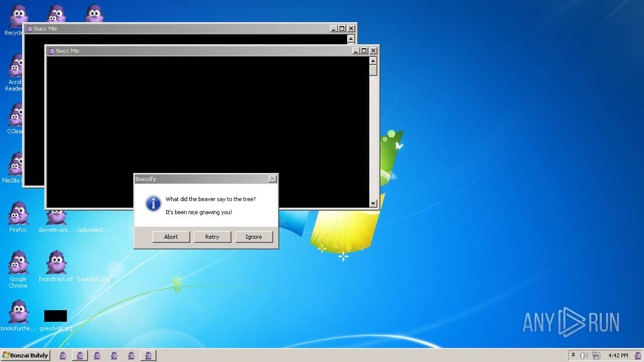Open the Bonzai Buhdy start button

25,355
